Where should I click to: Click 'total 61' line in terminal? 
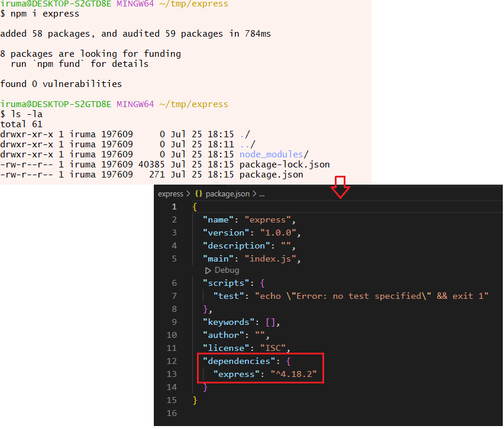[21, 124]
